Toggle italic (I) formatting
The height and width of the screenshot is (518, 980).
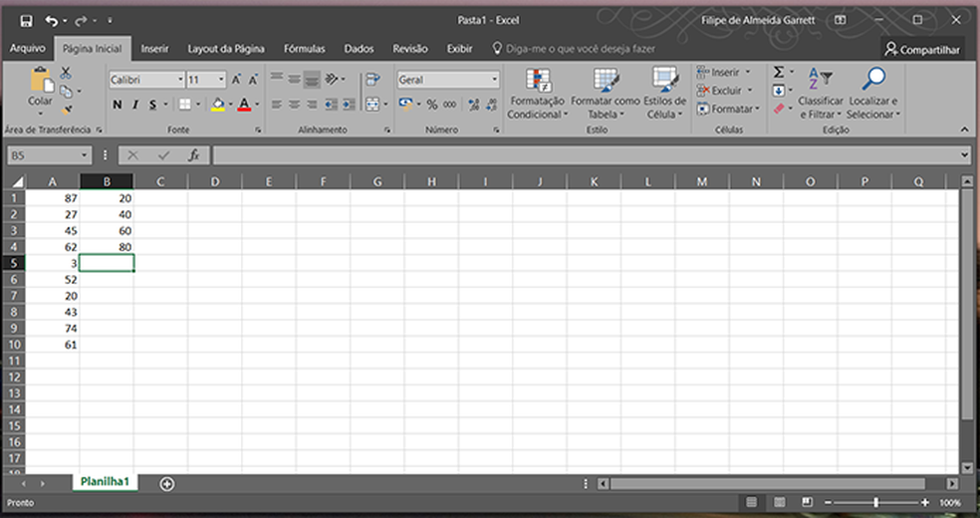tap(135, 105)
